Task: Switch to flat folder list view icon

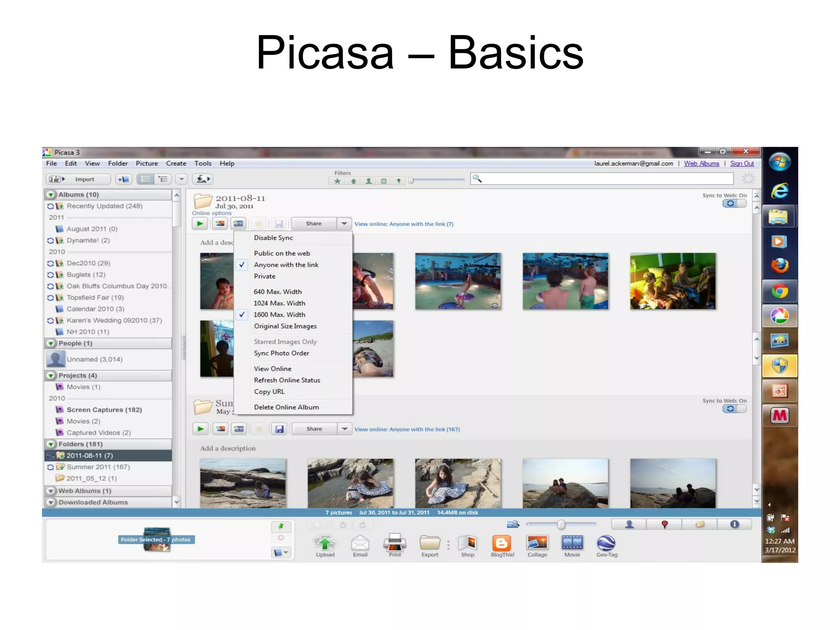Action: click(145, 179)
